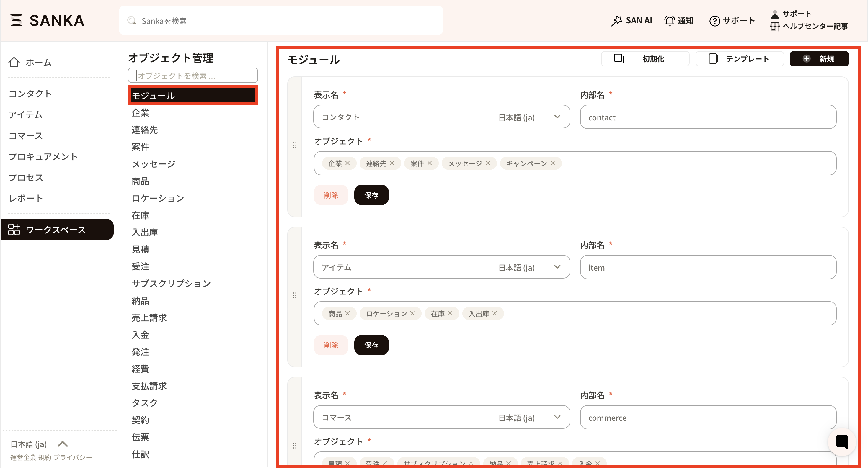Click the 初期化 copy icon

tap(619, 59)
